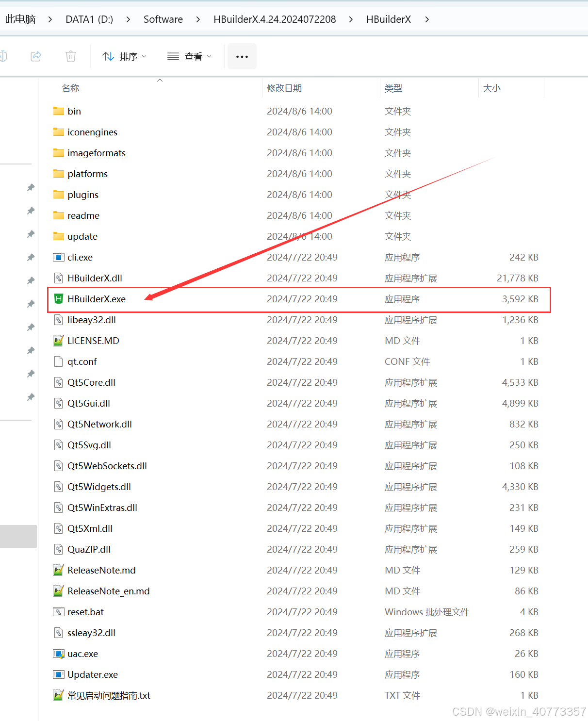Select the Updater.exe application icon
Screen dimensions: 588x721
click(59, 674)
